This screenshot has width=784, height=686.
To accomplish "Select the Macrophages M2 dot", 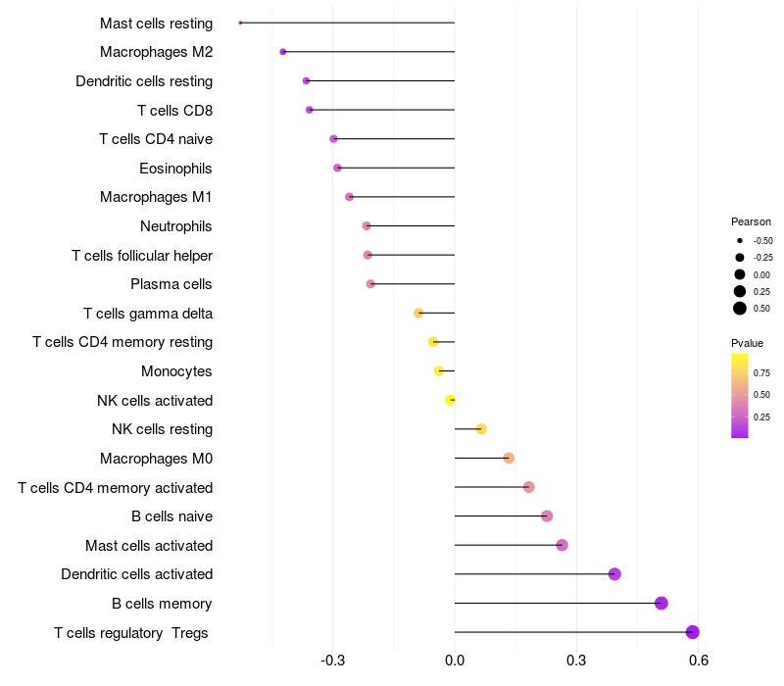I will point(283,52).
